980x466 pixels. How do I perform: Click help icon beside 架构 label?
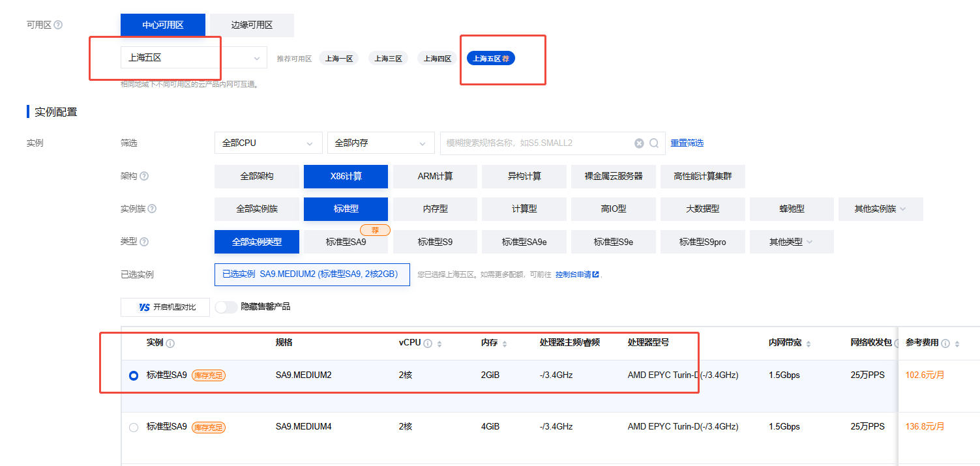(x=144, y=176)
